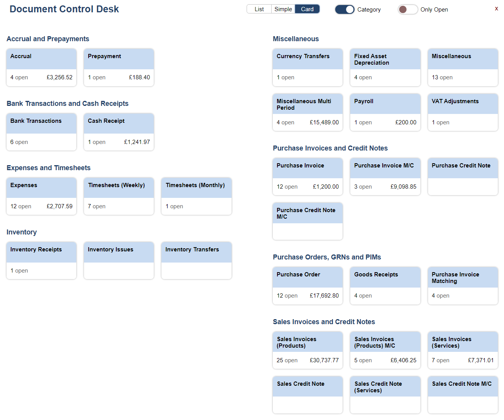This screenshot has width=504, height=420.
Task: Select the VAT Adjustments card
Action: click(462, 112)
